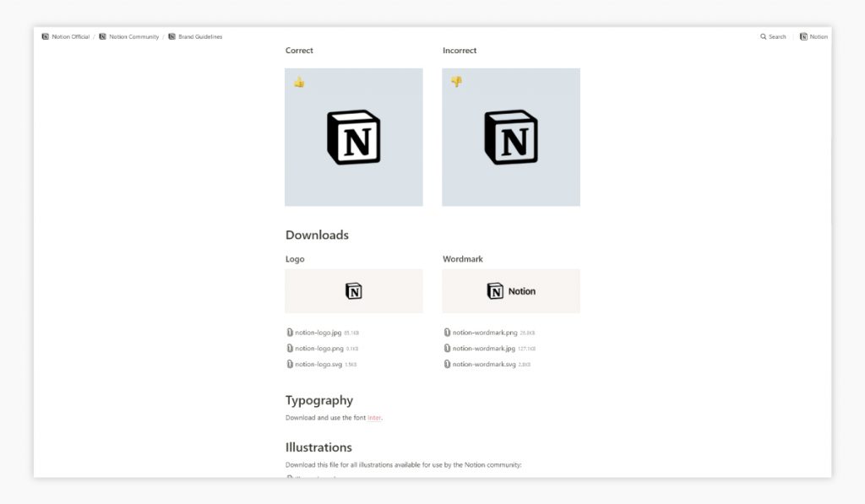
Task: Open the Inter font link
Action: (x=374, y=418)
